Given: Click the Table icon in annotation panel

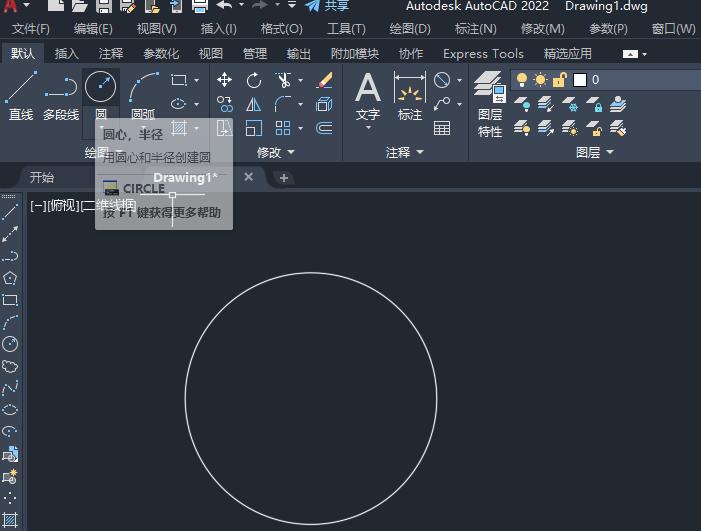Looking at the screenshot, I should tap(442, 128).
